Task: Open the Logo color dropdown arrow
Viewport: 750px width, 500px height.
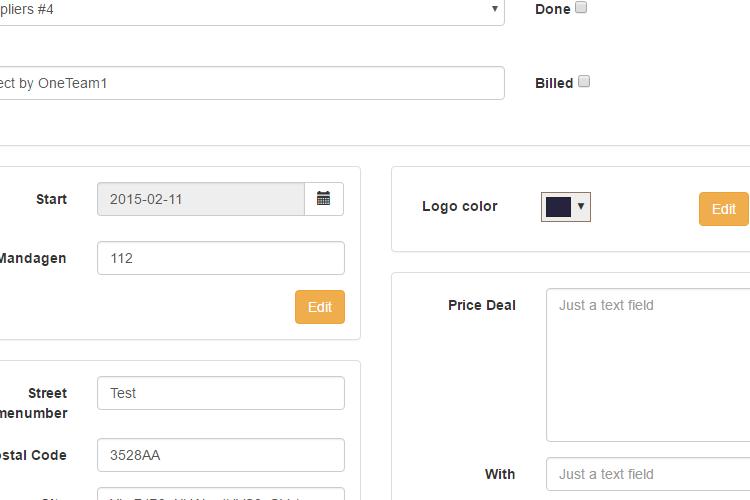Action: [581, 206]
